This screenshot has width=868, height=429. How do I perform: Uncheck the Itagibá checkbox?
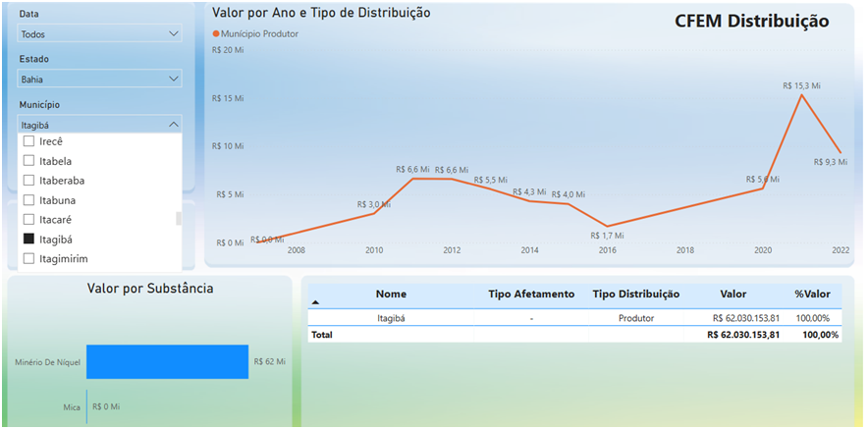coord(28,240)
